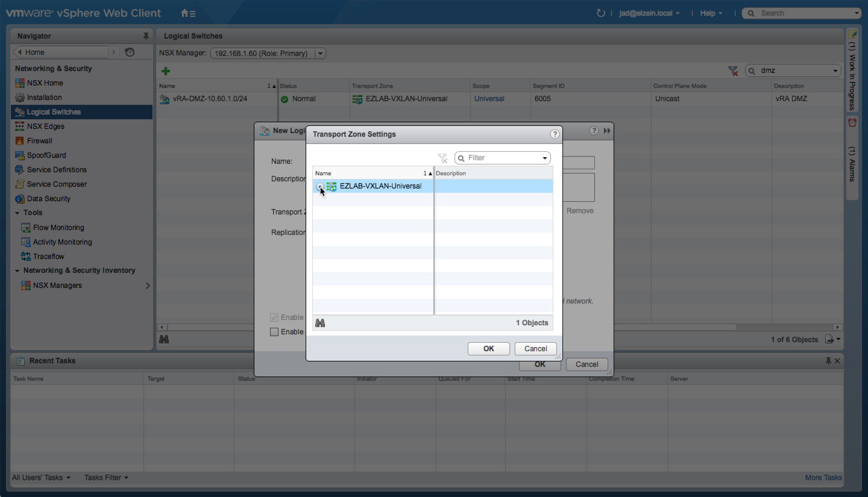This screenshot has width=868, height=497.
Task: Toggle the greyed upper Enable checkbox
Action: click(x=274, y=317)
